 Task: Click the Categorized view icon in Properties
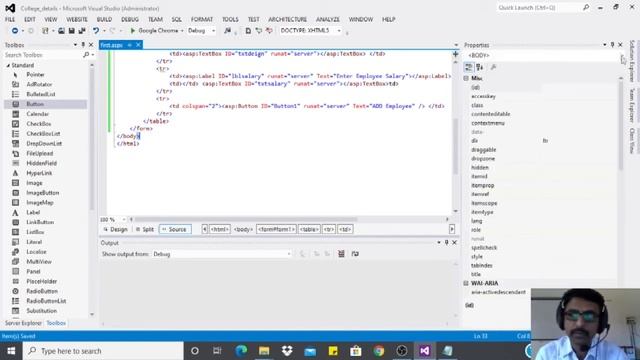click(469, 67)
